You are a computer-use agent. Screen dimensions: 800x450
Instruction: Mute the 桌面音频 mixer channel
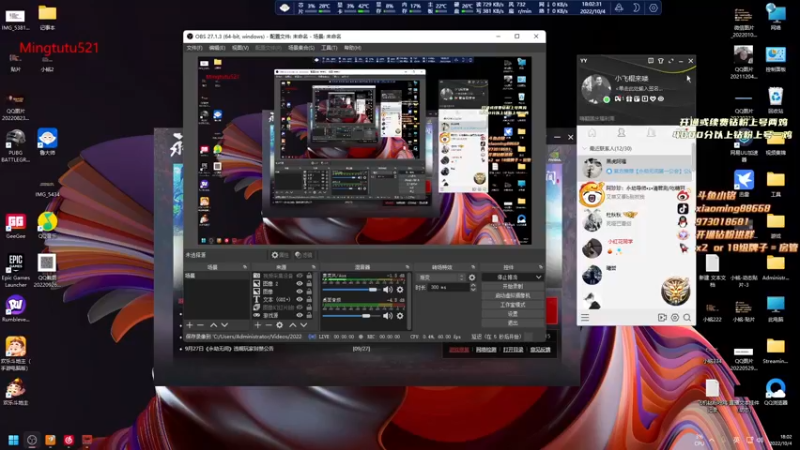point(388,316)
